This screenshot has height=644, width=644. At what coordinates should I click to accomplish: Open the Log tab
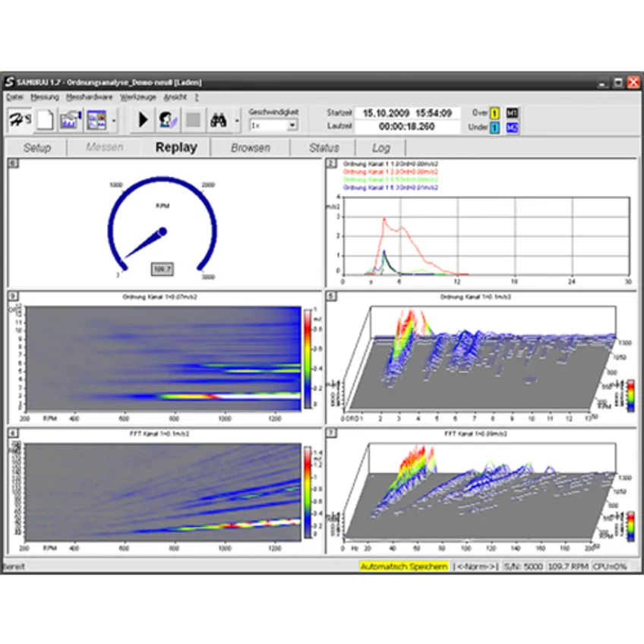click(x=380, y=147)
